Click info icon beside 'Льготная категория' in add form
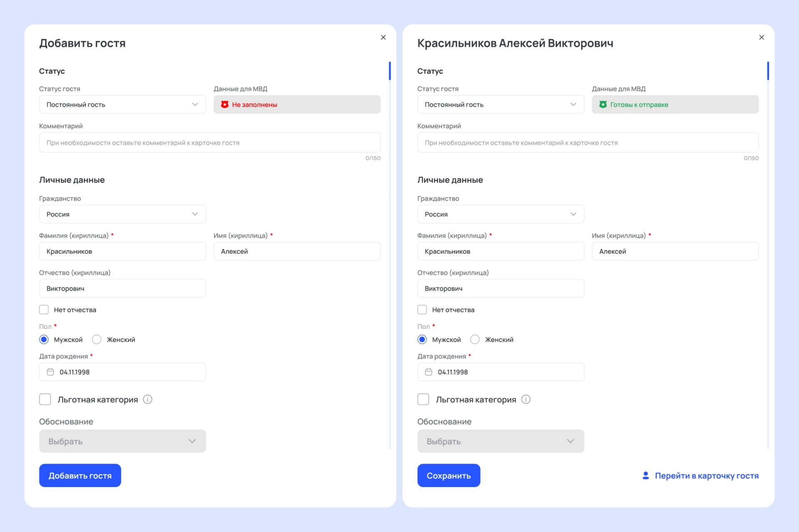 click(148, 399)
